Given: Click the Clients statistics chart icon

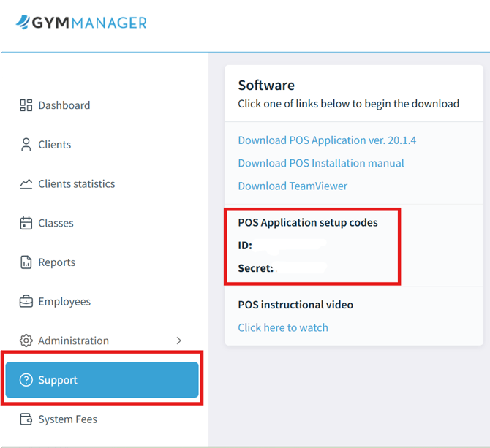Looking at the screenshot, I should tap(26, 184).
